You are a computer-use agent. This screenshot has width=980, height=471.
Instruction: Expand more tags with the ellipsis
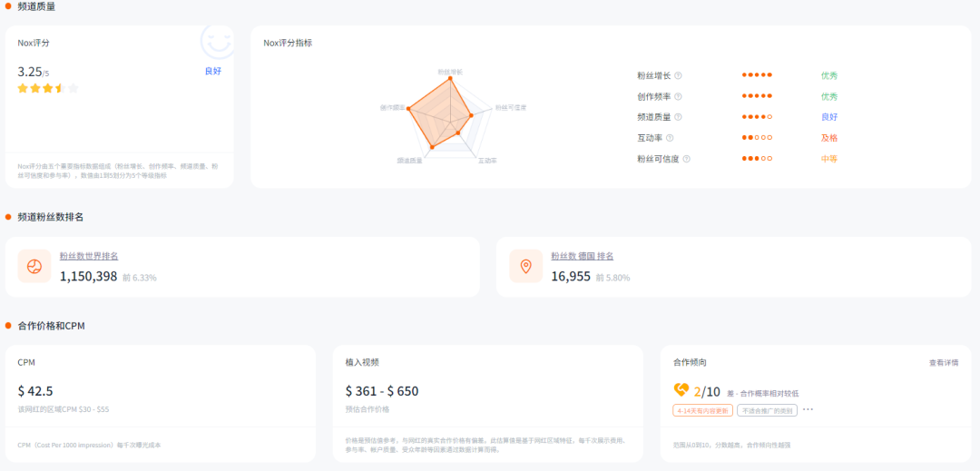808,410
